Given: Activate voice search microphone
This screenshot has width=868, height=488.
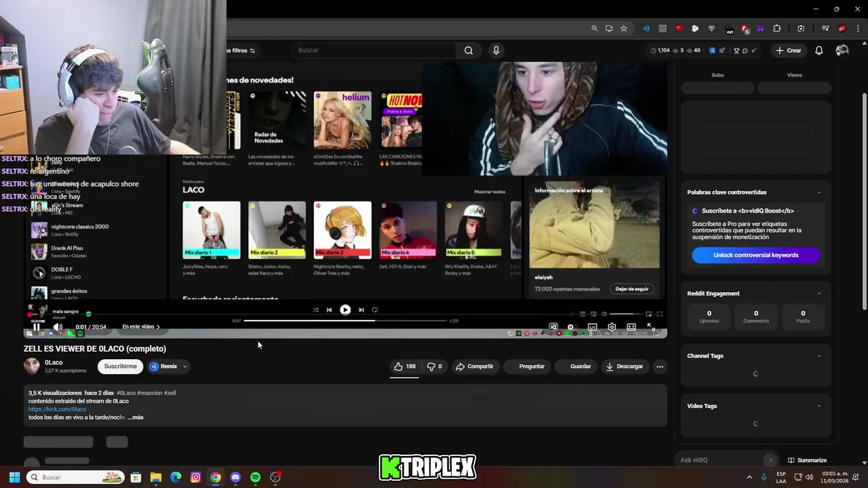Looking at the screenshot, I should click(x=496, y=50).
